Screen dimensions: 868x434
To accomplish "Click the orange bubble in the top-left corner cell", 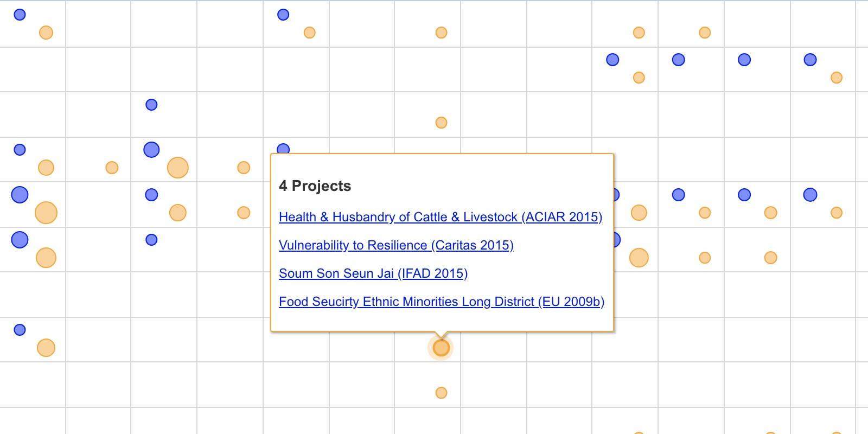I will [x=46, y=33].
